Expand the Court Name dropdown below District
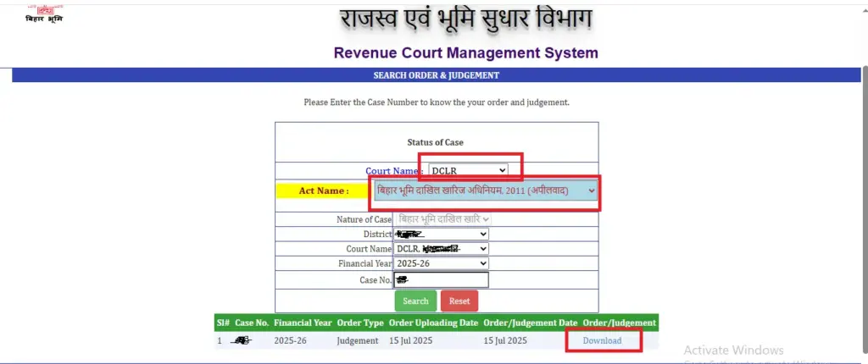The height and width of the screenshot is (364, 868). (441, 249)
